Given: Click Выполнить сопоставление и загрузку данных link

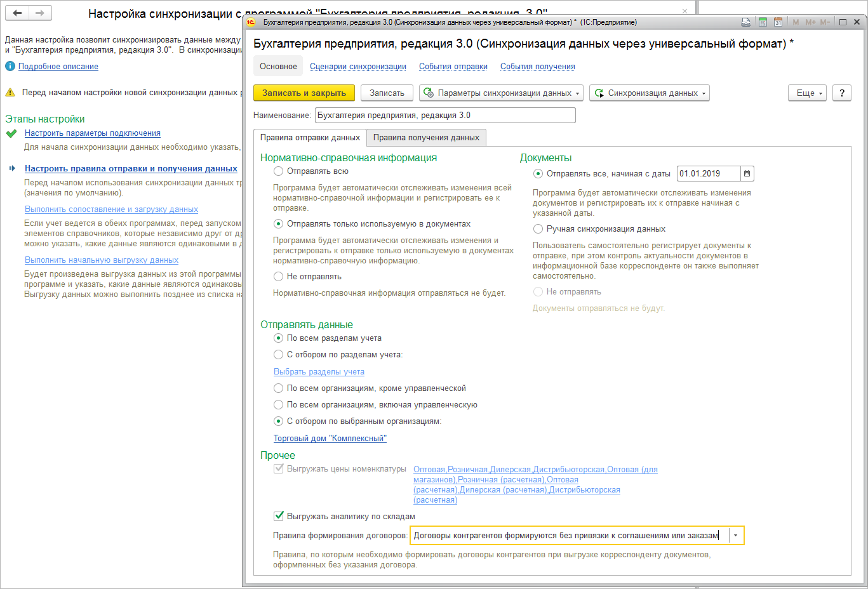Looking at the screenshot, I should pos(111,209).
